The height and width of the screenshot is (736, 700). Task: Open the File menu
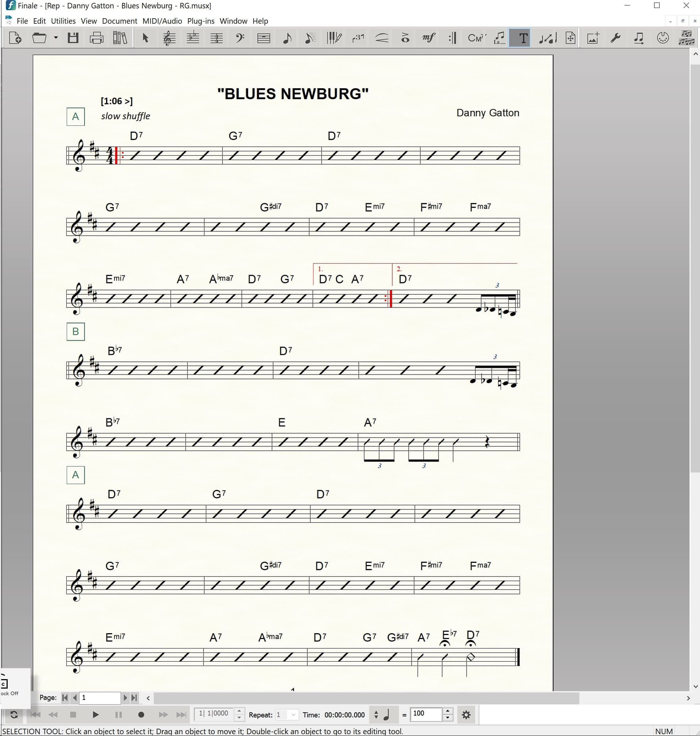click(x=22, y=21)
